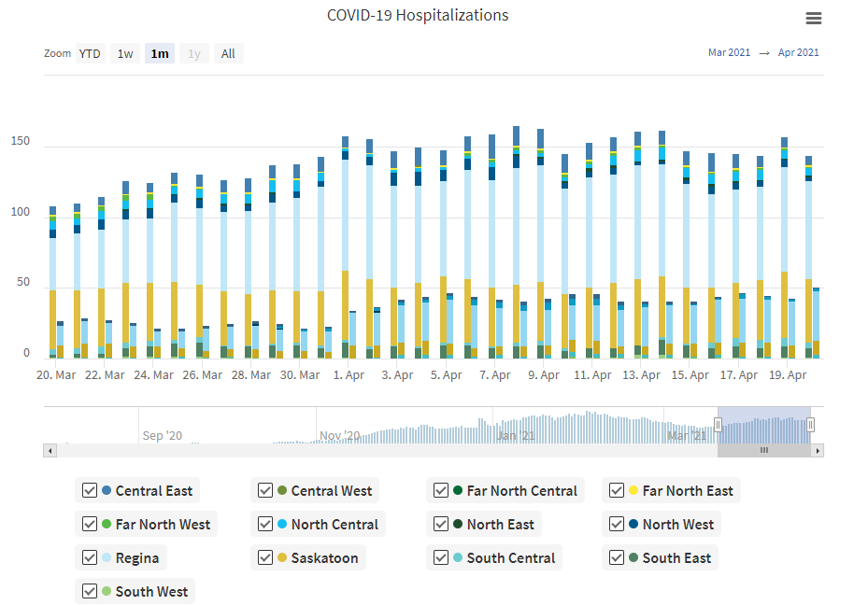The image size is (868, 605).
Task: Uncheck the North Central checkbox
Action: click(x=265, y=525)
